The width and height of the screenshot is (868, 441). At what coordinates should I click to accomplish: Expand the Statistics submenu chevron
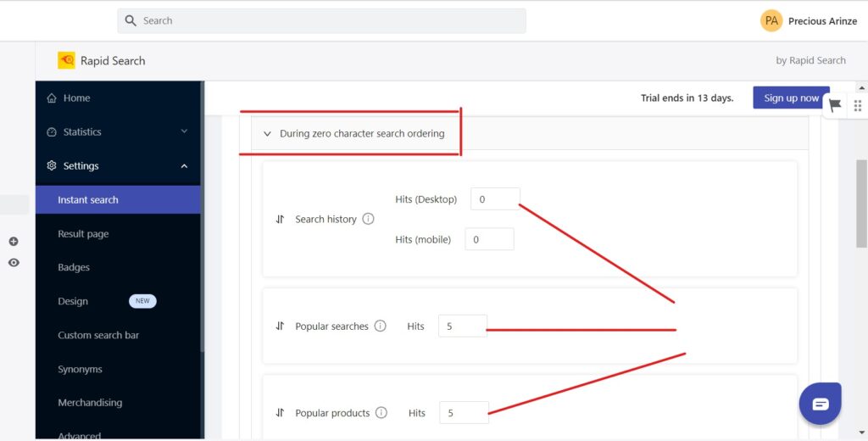point(184,131)
